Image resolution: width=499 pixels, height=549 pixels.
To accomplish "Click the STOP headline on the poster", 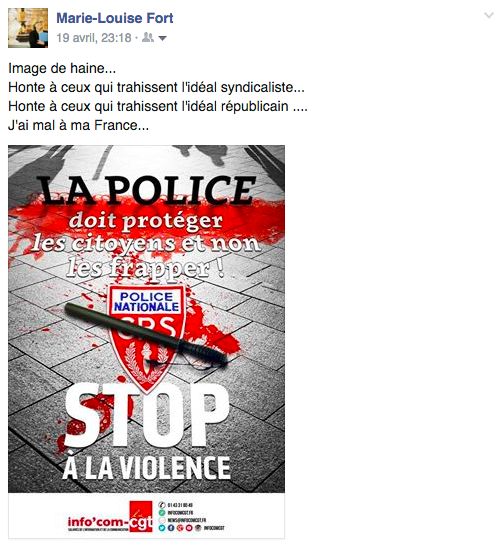I will click(146, 416).
